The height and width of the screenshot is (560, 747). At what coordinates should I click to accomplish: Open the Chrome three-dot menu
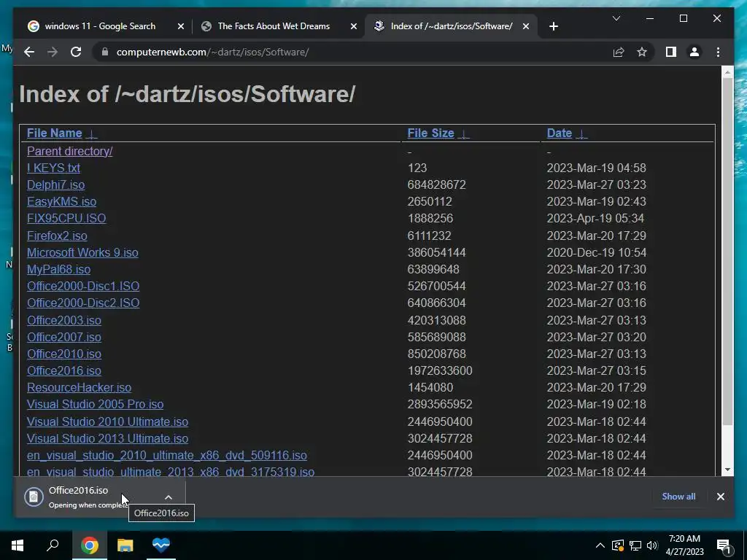coord(718,52)
